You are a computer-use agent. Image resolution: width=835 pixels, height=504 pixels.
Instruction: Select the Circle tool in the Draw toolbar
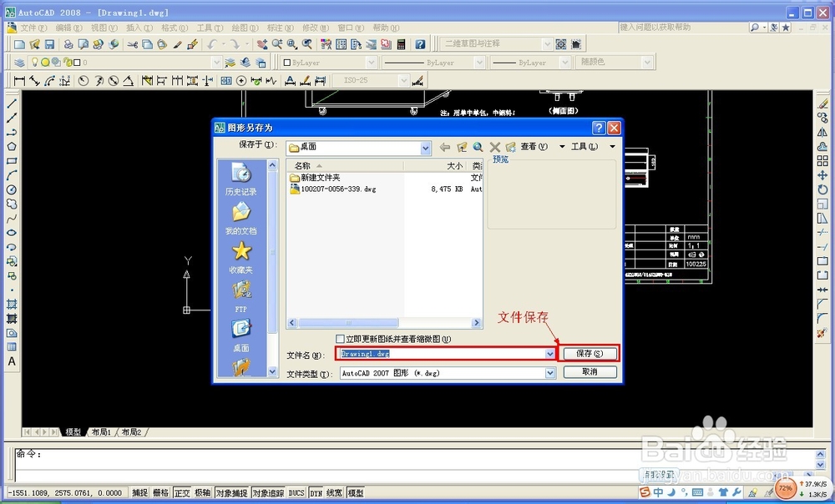pos(11,189)
